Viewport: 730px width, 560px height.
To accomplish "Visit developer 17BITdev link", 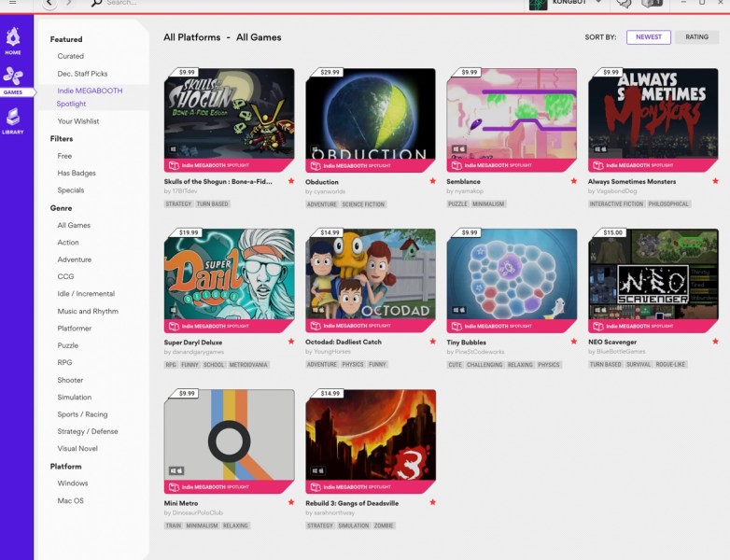I will coord(184,191).
